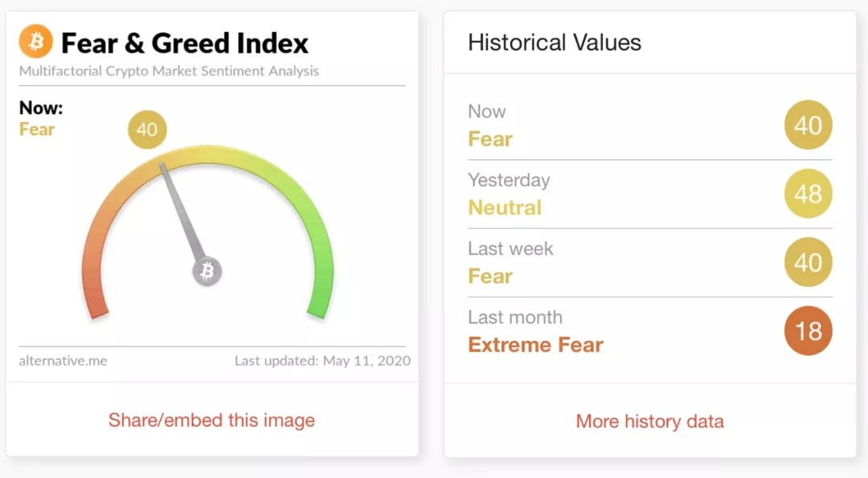
Task: Click the alternative.me source text
Action: tap(63, 361)
